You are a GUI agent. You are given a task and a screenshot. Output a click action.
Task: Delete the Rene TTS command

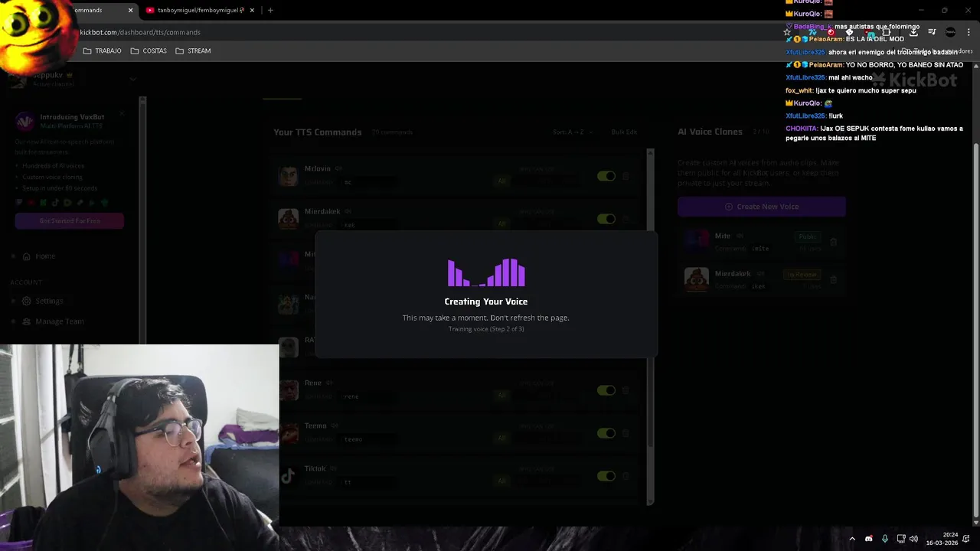[626, 390]
